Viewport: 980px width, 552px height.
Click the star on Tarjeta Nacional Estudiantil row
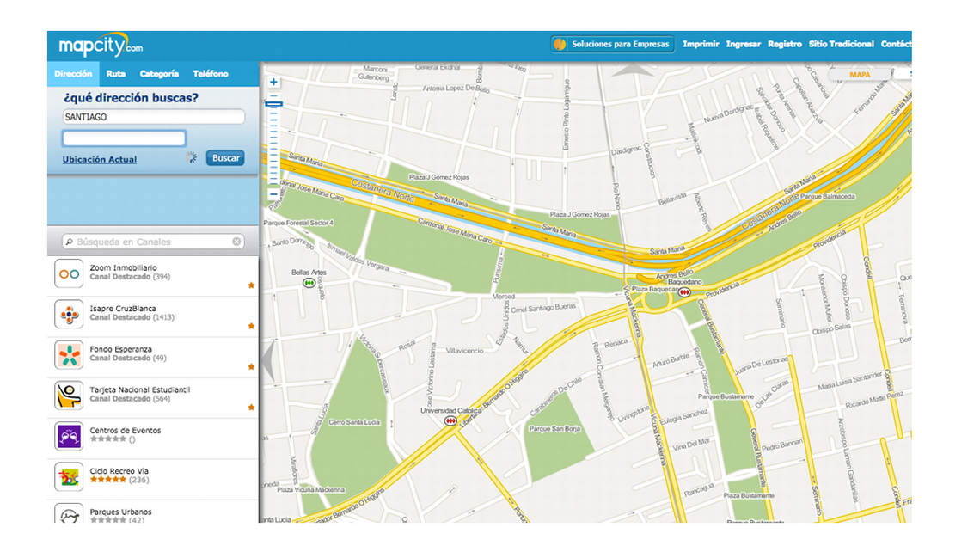[251, 407]
